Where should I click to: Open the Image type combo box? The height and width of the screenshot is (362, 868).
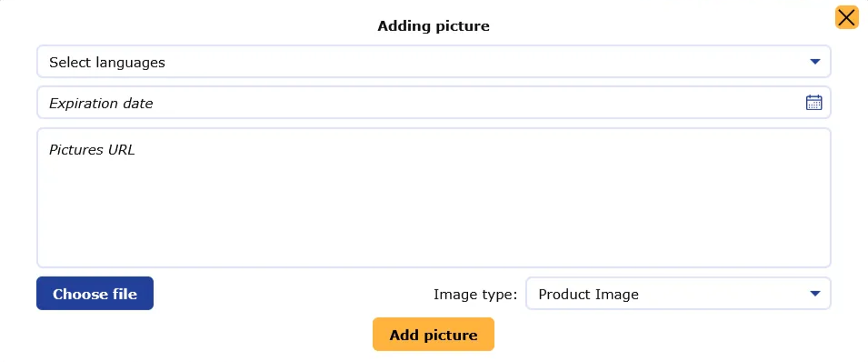coord(678,293)
